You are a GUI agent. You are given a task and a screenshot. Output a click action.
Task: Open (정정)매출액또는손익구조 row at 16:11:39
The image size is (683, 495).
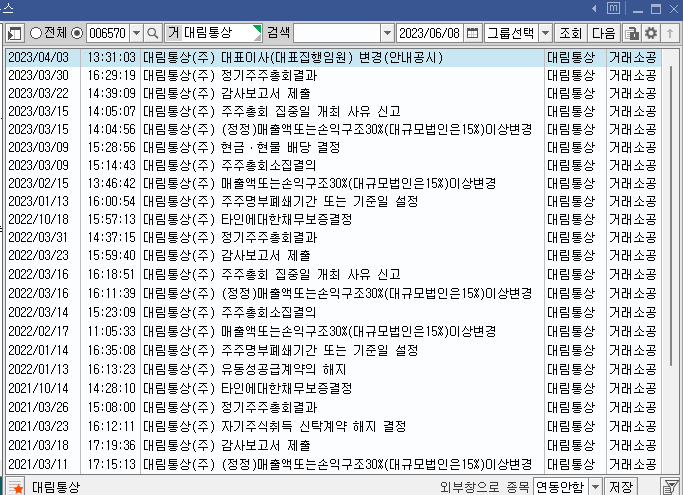coord(338,293)
